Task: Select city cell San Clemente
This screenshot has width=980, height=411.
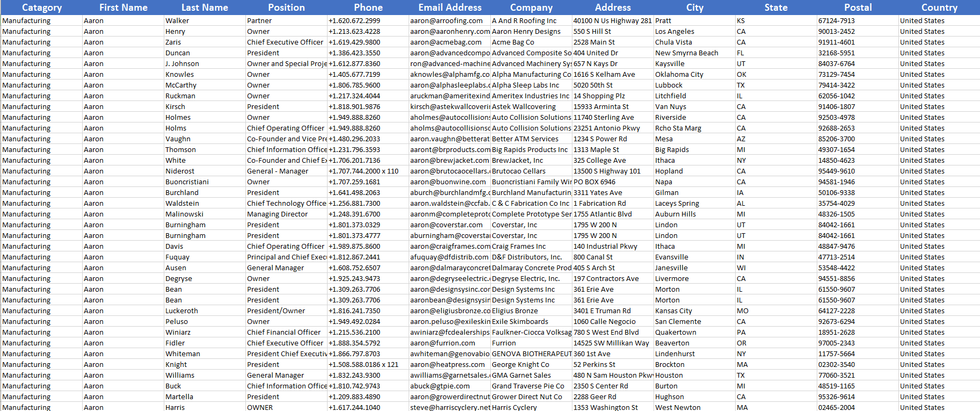Action: pyautogui.click(x=694, y=321)
